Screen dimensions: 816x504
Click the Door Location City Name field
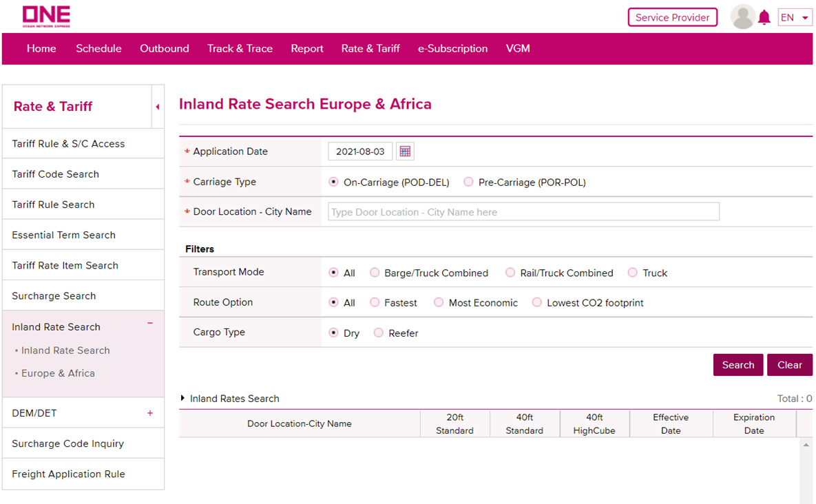(x=523, y=211)
